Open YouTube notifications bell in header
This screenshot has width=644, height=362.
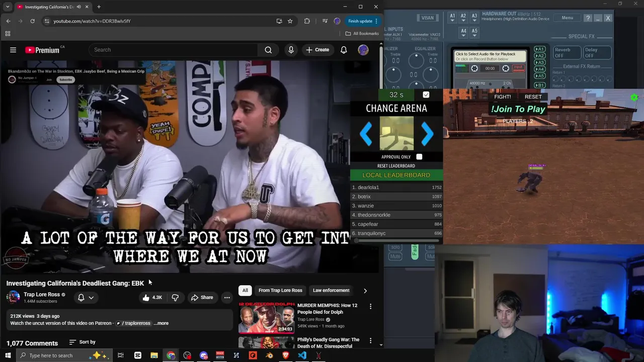click(x=344, y=50)
